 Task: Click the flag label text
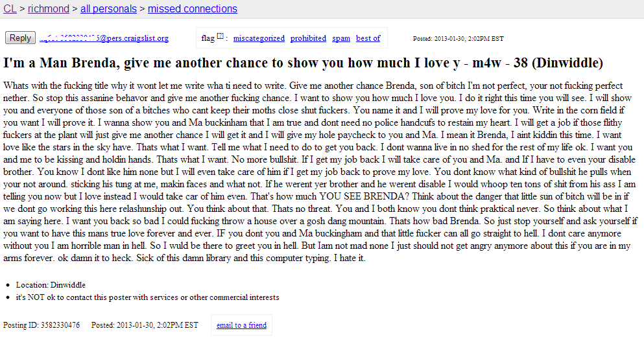[208, 39]
